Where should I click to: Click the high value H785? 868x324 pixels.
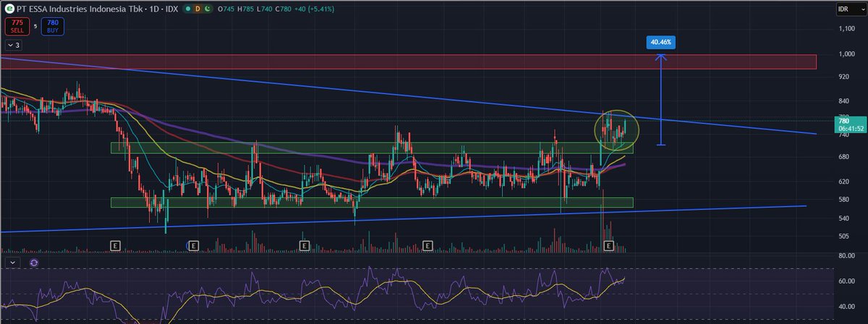pyautogui.click(x=244, y=9)
